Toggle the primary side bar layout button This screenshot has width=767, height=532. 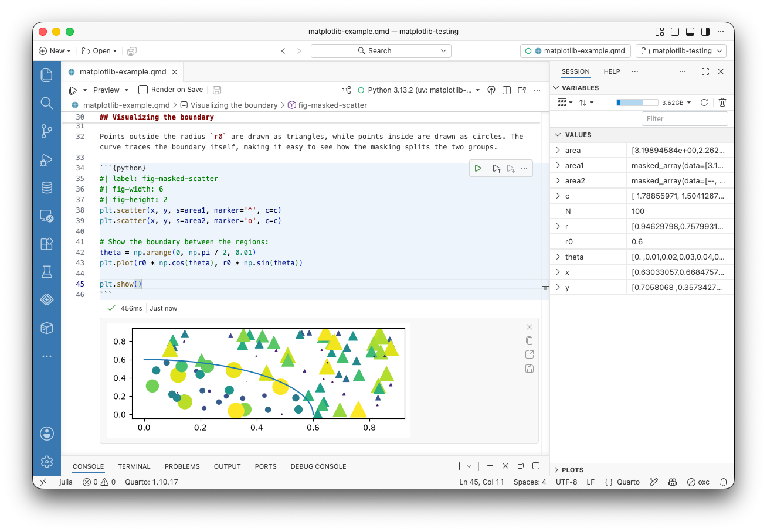[x=675, y=32]
